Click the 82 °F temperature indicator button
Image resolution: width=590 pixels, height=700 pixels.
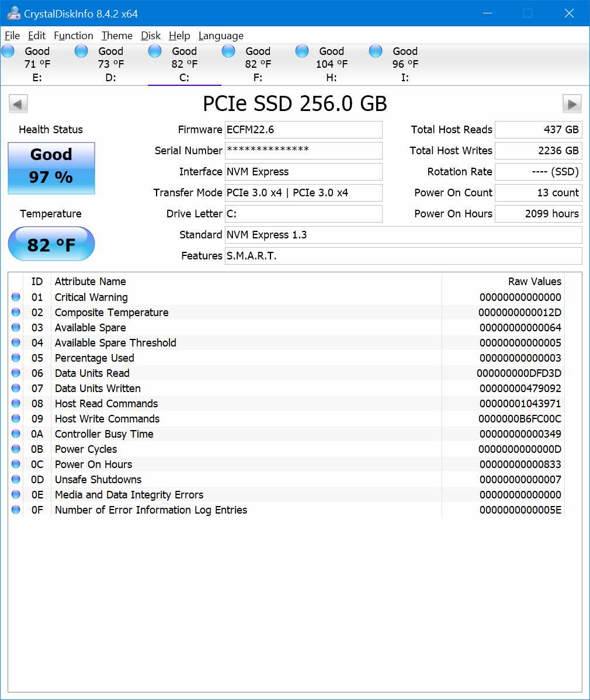(x=51, y=244)
